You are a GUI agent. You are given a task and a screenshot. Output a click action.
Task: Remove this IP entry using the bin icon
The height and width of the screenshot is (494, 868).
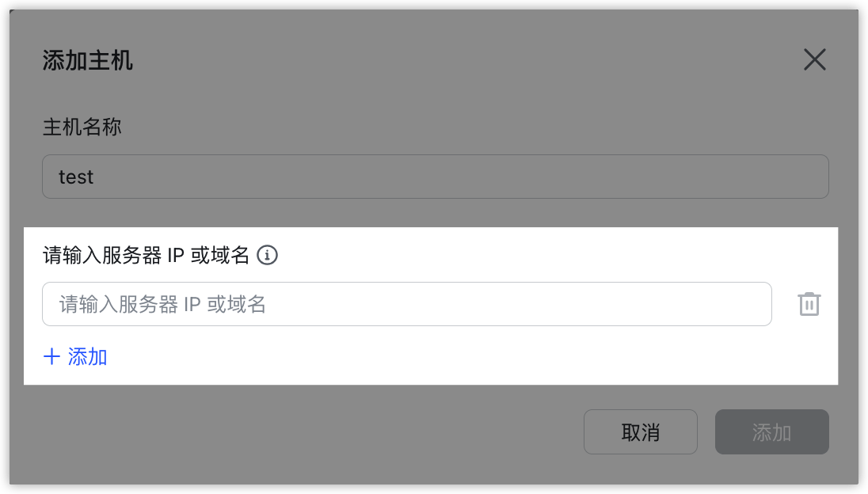click(809, 304)
